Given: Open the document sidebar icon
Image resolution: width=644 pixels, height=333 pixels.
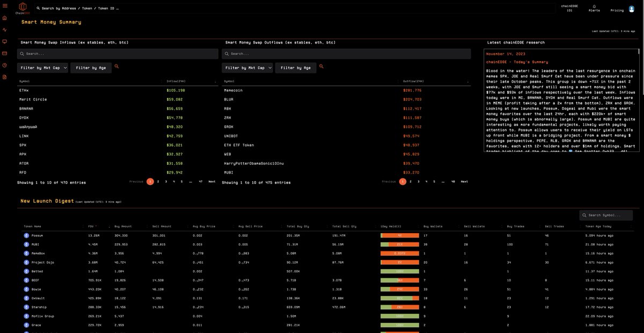Looking at the screenshot, I should pos(5,77).
